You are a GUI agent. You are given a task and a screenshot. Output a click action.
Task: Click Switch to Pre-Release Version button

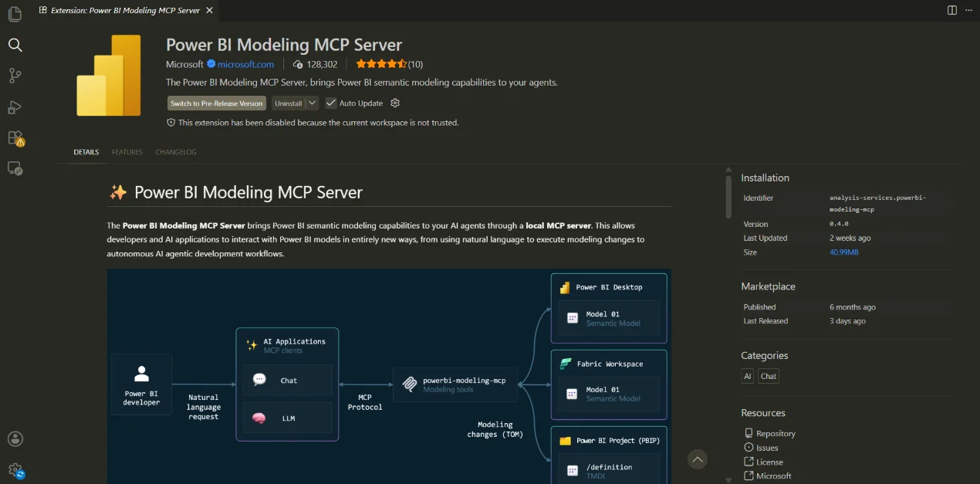coord(217,103)
